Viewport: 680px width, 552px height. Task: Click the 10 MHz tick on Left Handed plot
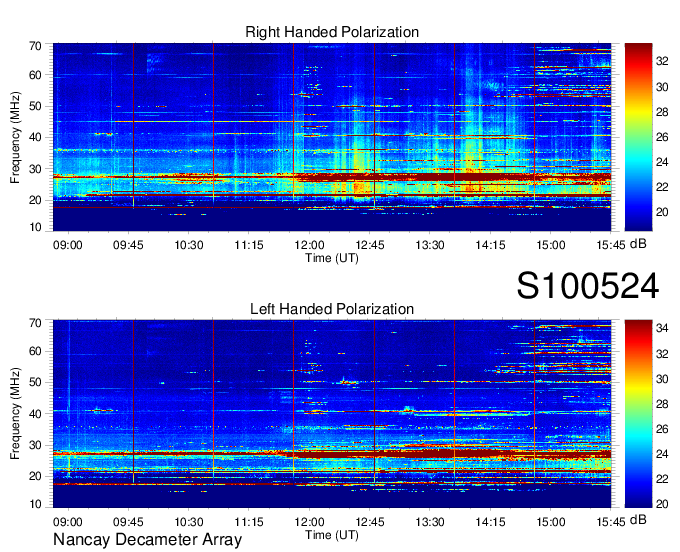click(x=35, y=504)
